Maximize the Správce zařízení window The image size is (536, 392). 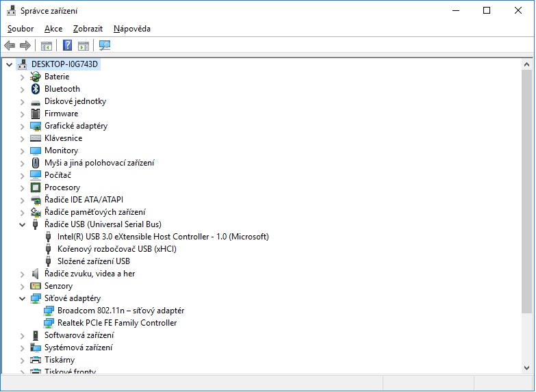click(x=487, y=10)
